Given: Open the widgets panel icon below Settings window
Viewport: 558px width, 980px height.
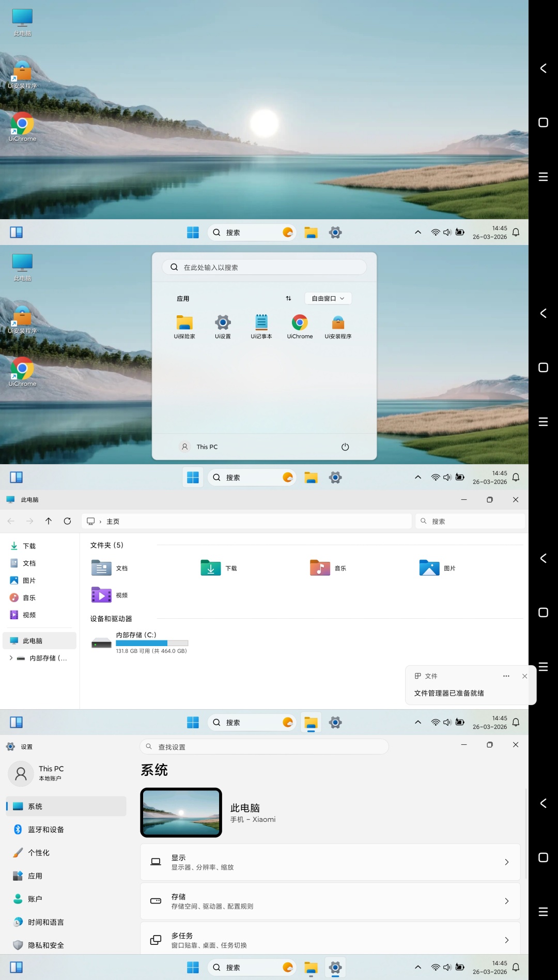Looking at the screenshot, I should (17, 967).
